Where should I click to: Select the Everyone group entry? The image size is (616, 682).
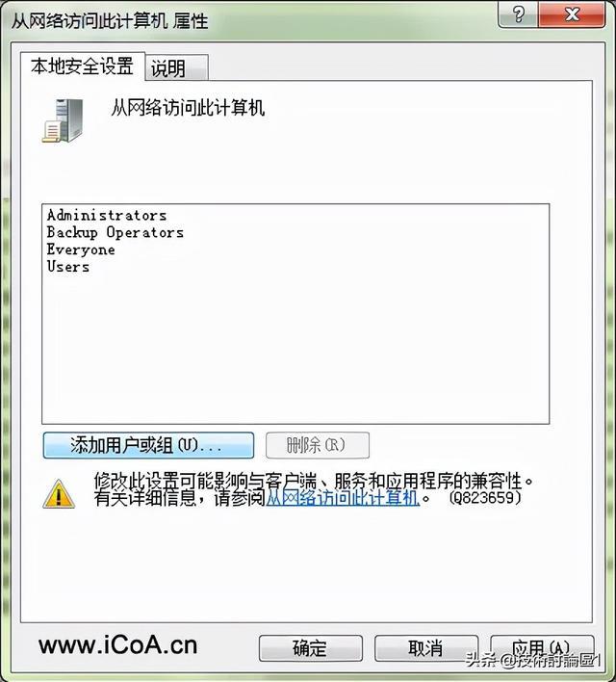tap(81, 249)
